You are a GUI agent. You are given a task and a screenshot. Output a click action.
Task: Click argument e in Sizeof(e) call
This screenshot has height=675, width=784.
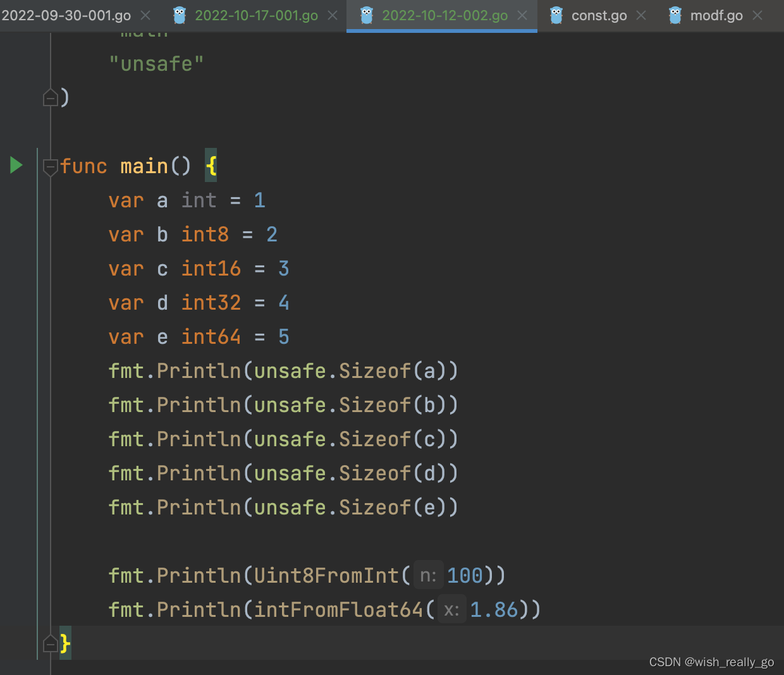tap(430, 508)
